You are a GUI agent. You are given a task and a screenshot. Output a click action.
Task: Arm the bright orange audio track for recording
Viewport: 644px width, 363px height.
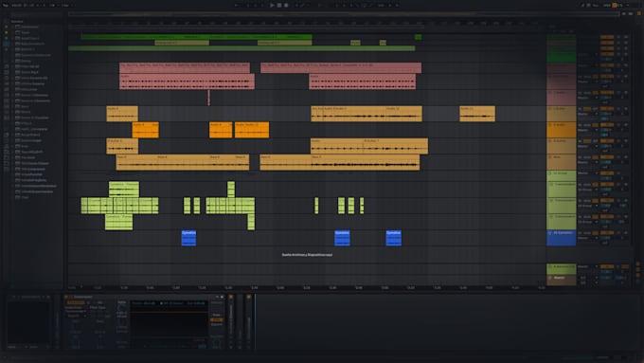click(x=625, y=125)
